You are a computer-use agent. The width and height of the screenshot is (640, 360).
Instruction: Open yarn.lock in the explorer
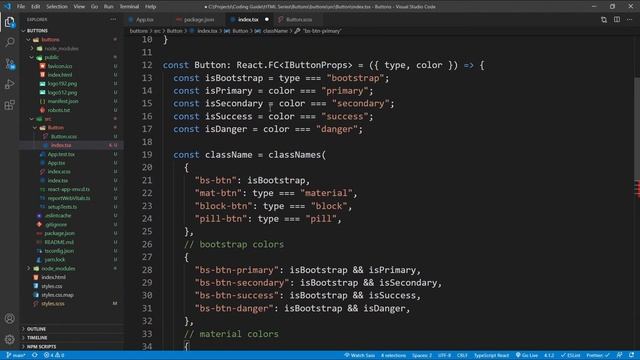[x=55, y=260]
